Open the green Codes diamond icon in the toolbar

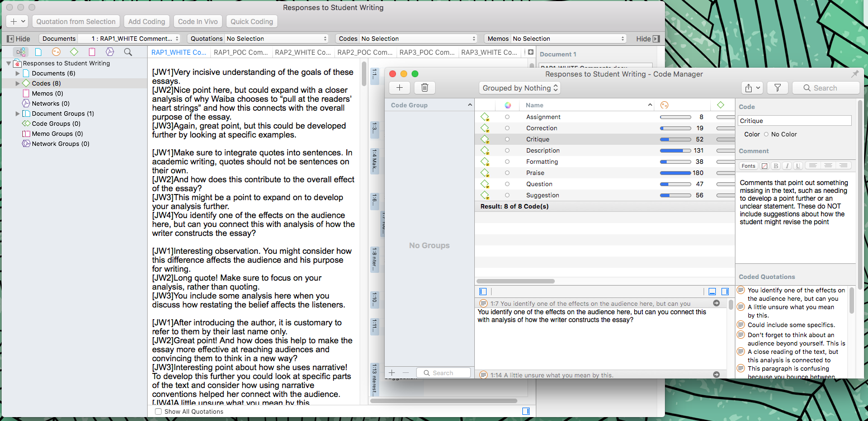tap(74, 51)
